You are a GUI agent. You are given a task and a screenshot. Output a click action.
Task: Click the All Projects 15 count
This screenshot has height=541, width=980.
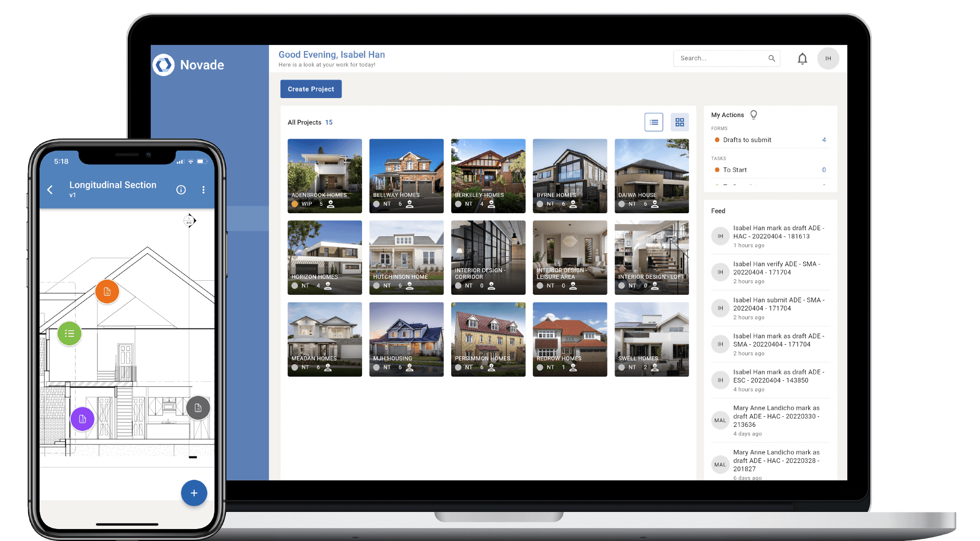pyautogui.click(x=329, y=122)
